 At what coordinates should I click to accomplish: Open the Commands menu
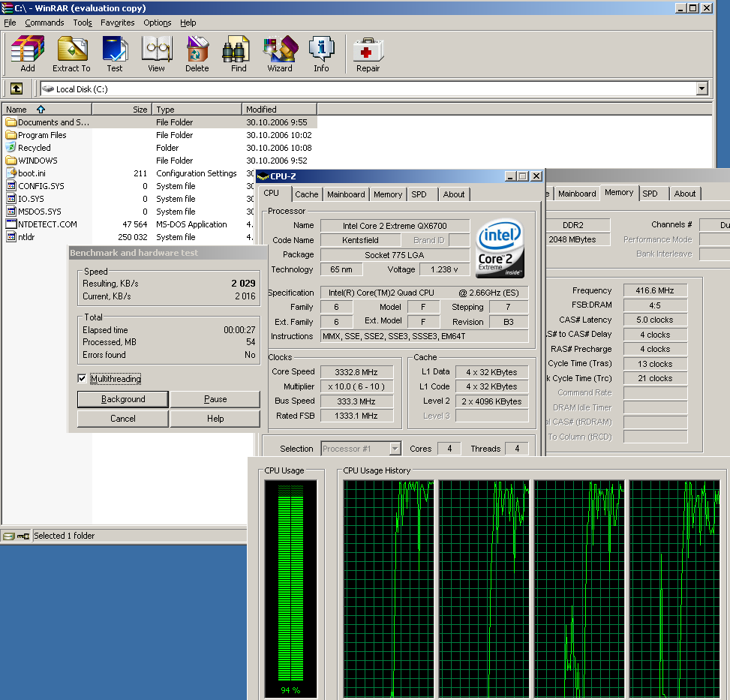click(45, 23)
